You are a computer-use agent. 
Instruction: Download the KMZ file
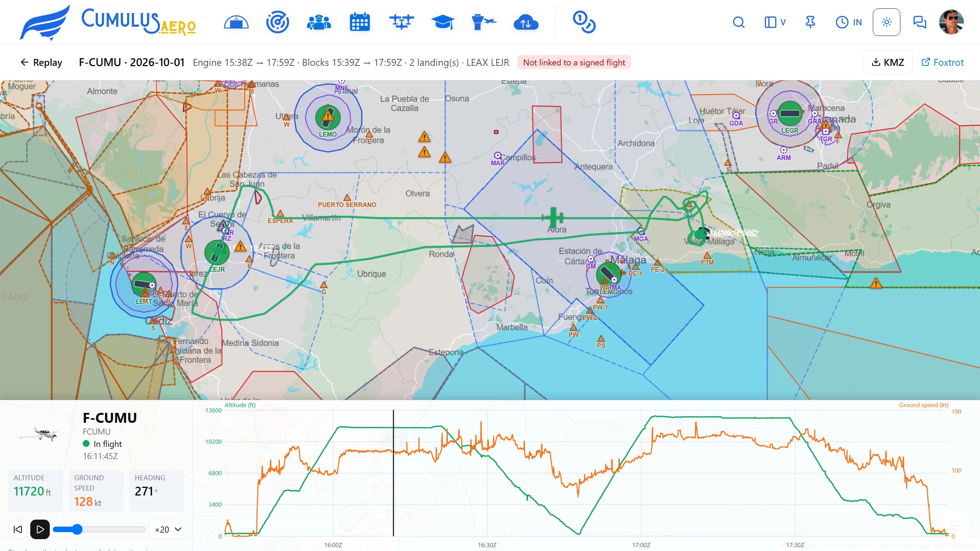888,62
